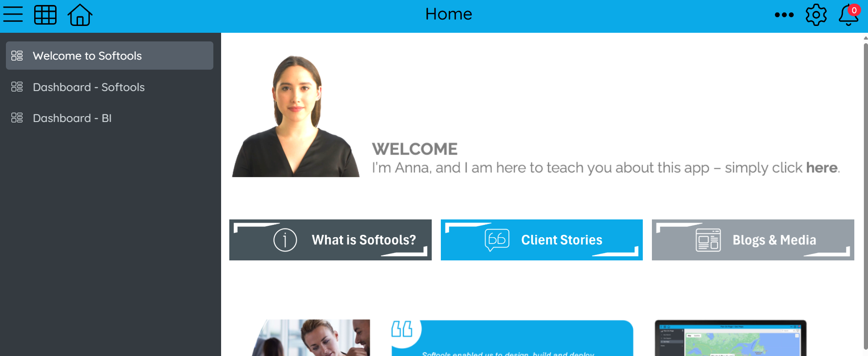
Task: Open the three-dots more options menu
Action: 784,15
